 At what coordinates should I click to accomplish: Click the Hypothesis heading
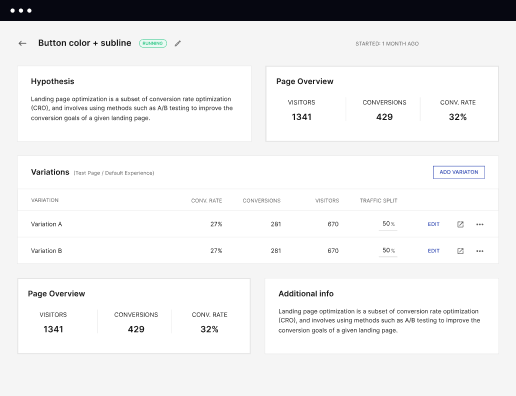(x=52, y=81)
